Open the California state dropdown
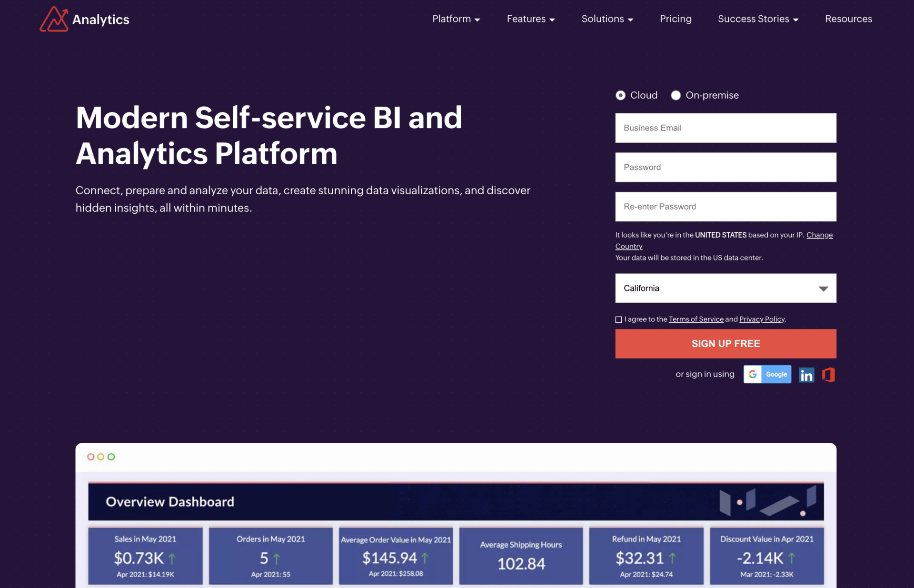Viewport: 914px width, 588px height. pyautogui.click(x=725, y=288)
